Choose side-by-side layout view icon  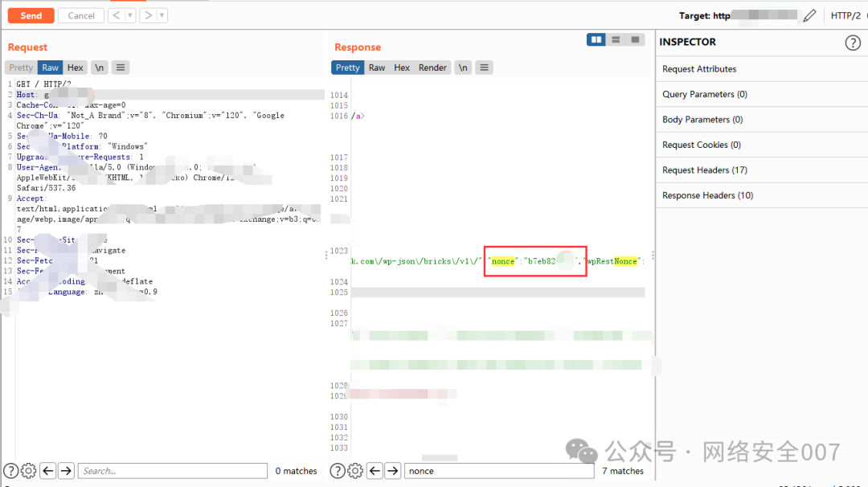pos(596,40)
